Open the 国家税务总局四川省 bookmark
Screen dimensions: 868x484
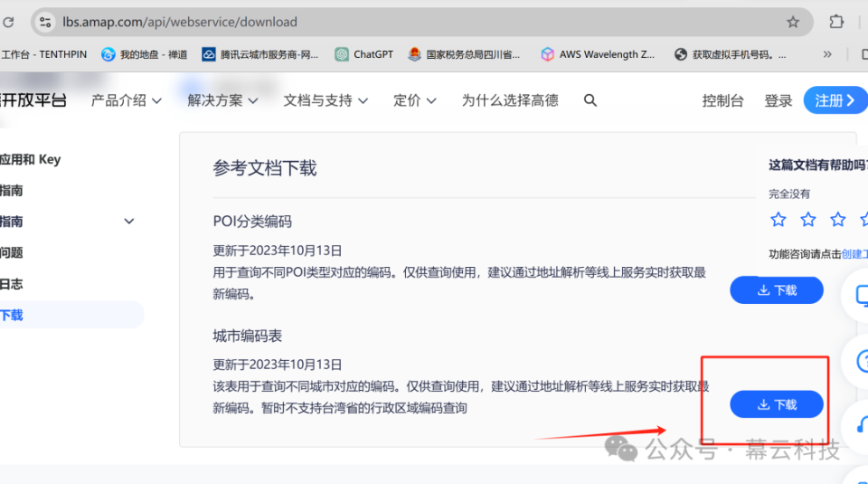pyautogui.click(x=464, y=54)
